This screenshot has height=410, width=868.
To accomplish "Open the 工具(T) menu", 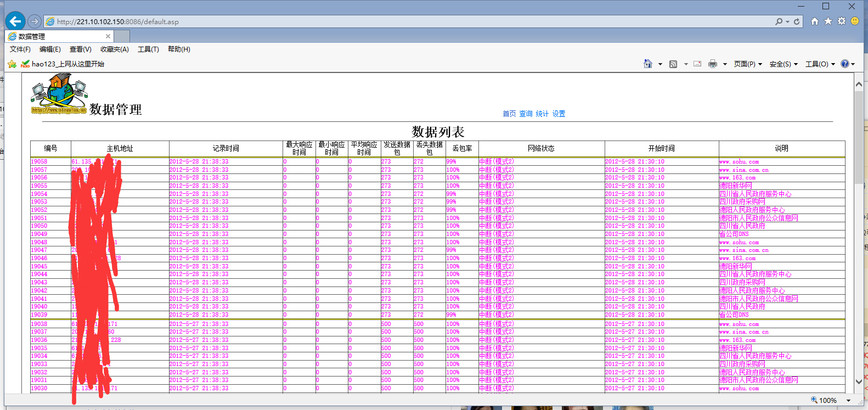I will pyautogui.click(x=148, y=49).
